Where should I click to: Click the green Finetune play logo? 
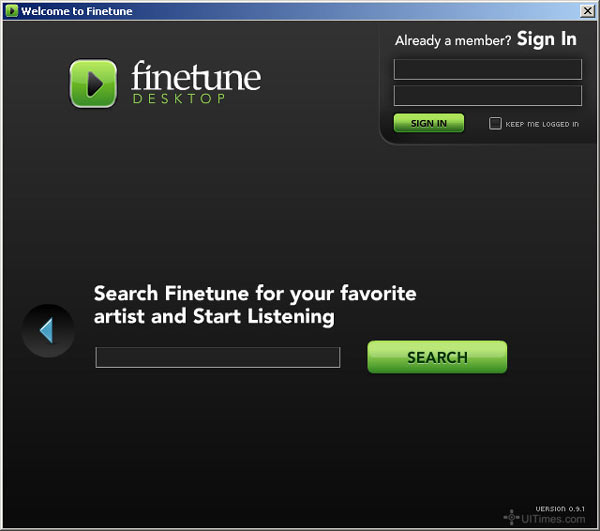point(93,83)
